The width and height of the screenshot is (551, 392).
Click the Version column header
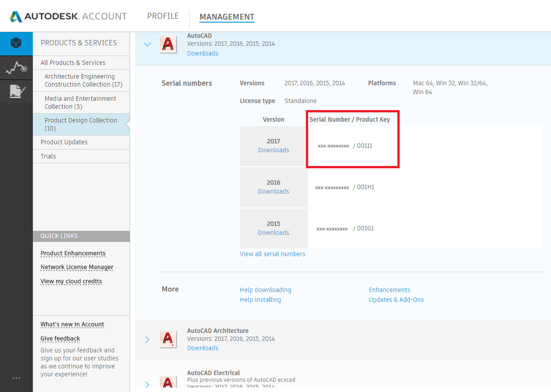(x=274, y=120)
